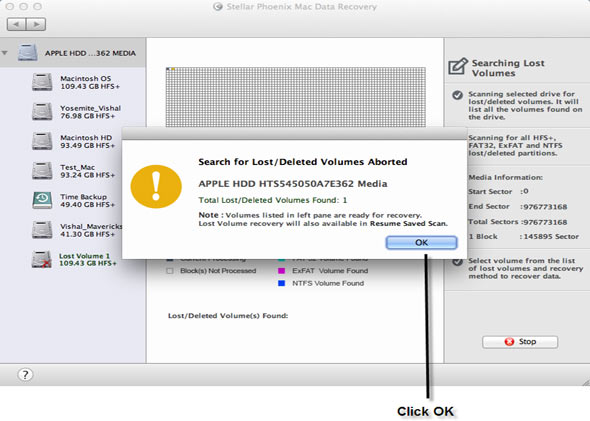590x421 pixels.
Task: Click the Yosemite_Vishal 76.98 GB label
Action: point(90,112)
